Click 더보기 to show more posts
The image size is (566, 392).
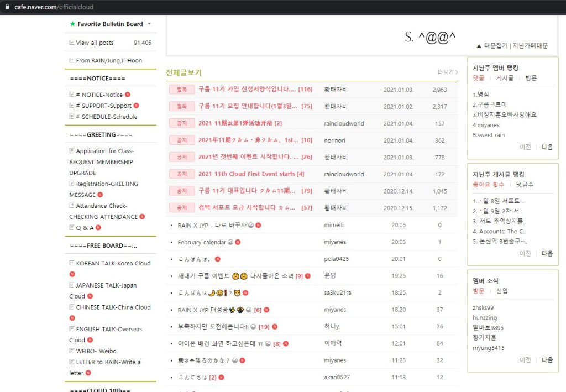point(447,72)
